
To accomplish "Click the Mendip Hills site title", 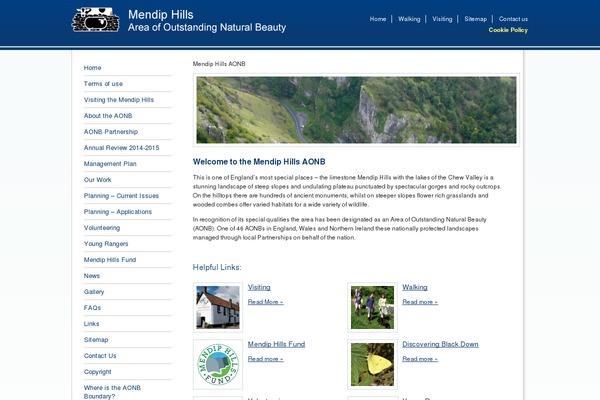I will click(161, 15).
